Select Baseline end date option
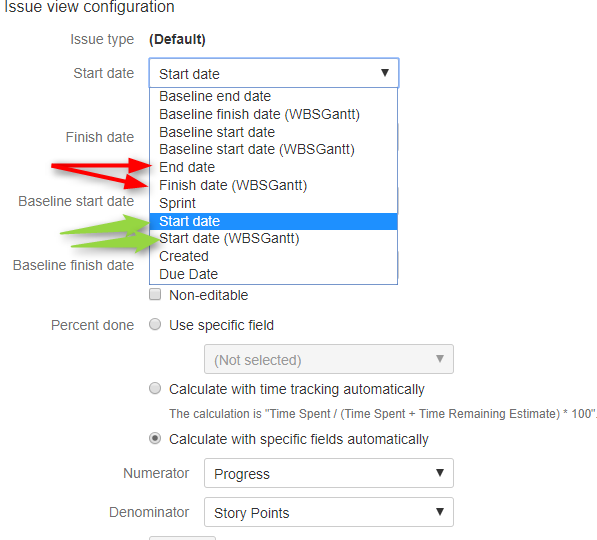This screenshot has height=540, width=597. (x=273, y=96)
